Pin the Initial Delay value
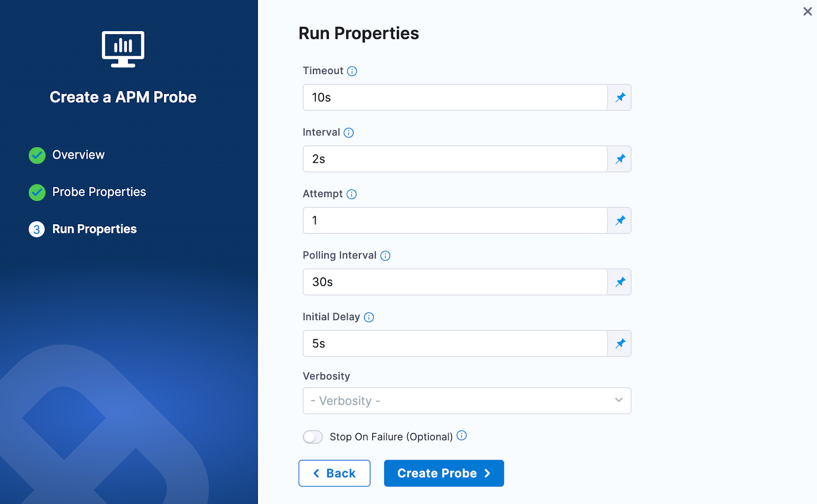The image size is (817, 504). point(619,343)
